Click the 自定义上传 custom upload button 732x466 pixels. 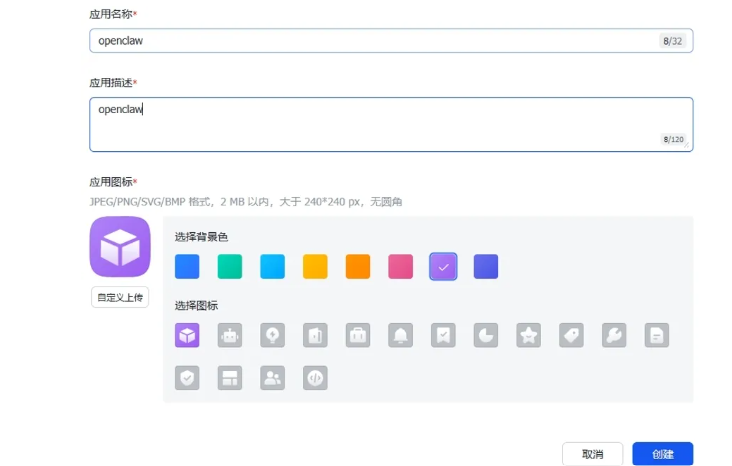[x=120, y=298]
